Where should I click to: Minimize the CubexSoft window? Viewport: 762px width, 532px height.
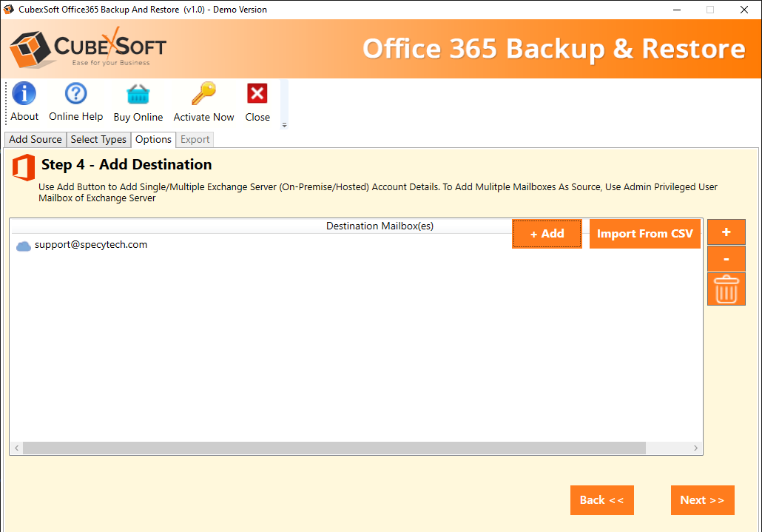(676, 10)
